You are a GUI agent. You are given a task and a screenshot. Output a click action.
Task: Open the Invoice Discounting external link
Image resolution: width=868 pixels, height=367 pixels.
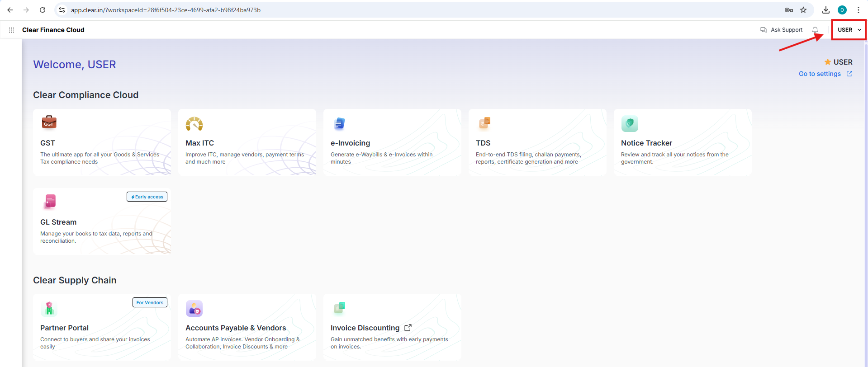point(408,328)
